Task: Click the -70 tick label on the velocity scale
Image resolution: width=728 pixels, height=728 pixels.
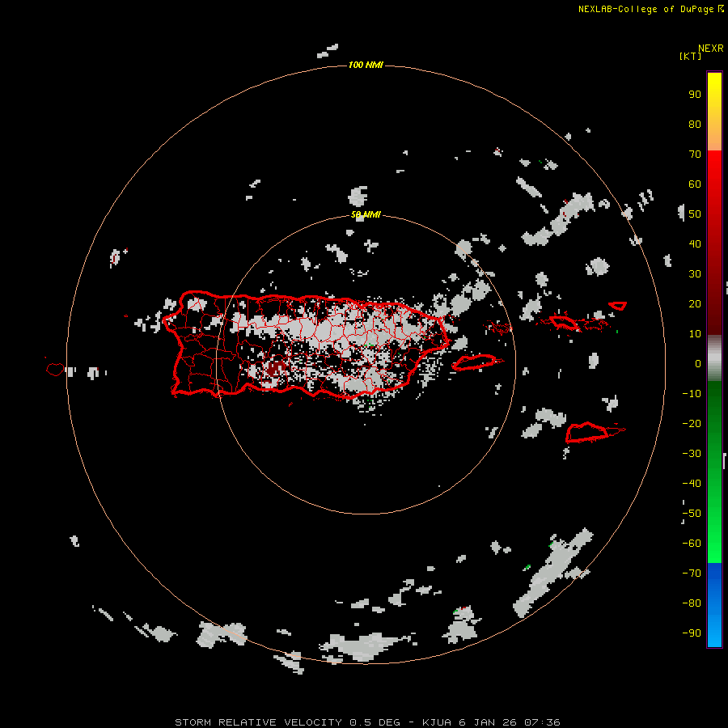Action: pyautogui.click(x=692, y=574)
